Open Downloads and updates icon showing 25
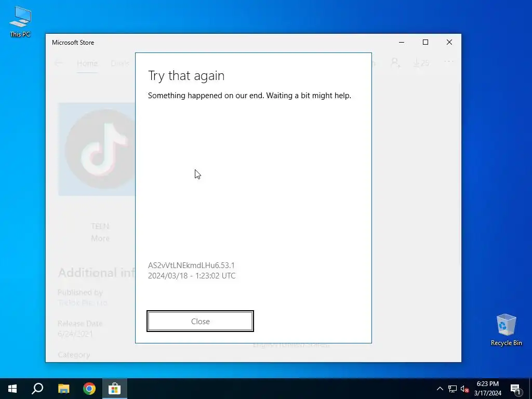The image size is (532, 399). pos(421,63)
